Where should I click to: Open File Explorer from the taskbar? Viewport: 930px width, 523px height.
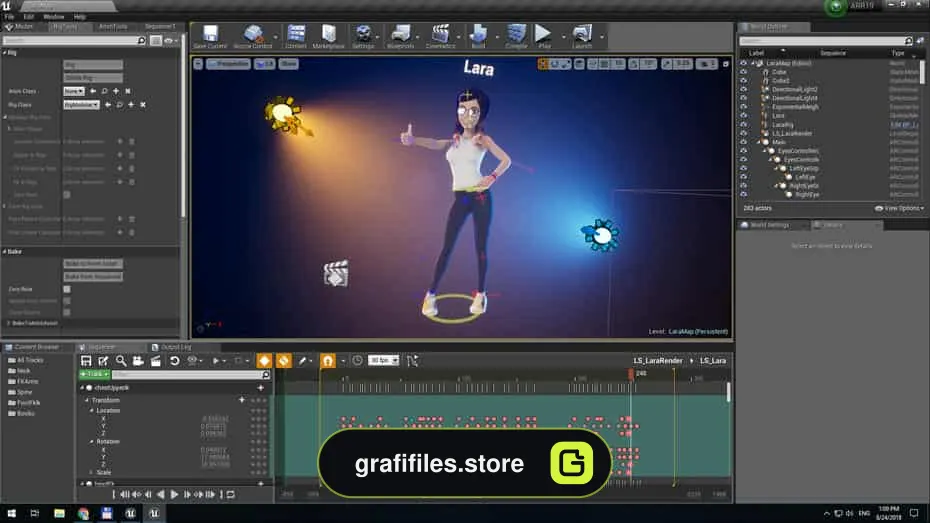point(59,514)
